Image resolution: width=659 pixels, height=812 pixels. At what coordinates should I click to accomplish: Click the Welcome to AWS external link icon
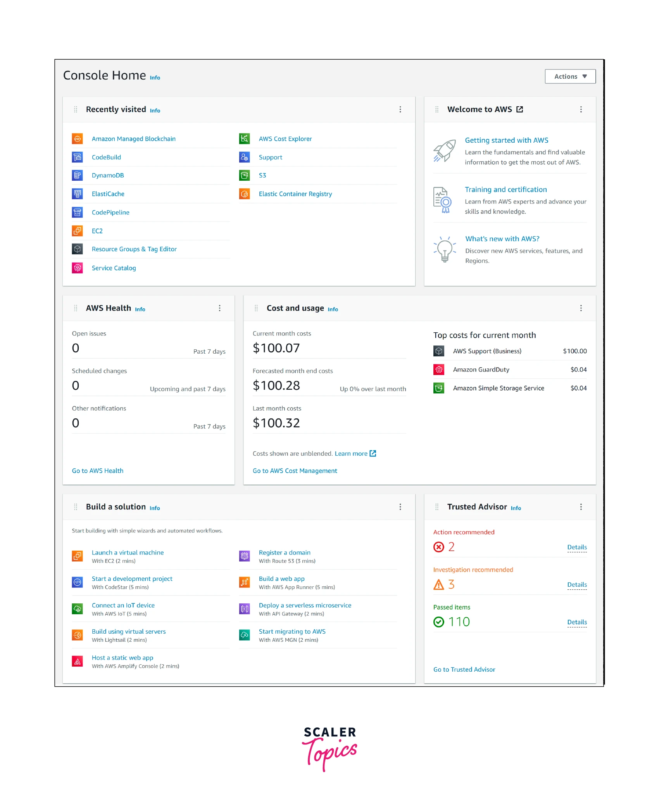[519, 109]
